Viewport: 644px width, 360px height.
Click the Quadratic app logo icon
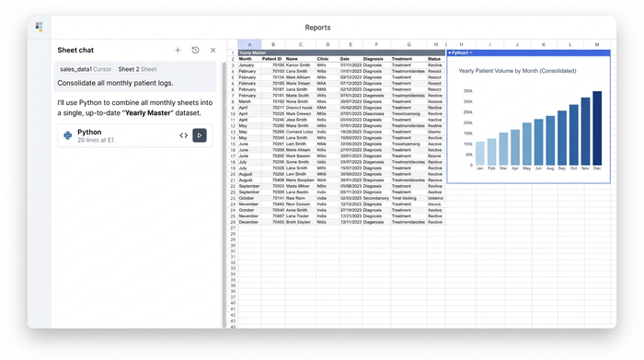pyautogui.click(x=39, y=27)
